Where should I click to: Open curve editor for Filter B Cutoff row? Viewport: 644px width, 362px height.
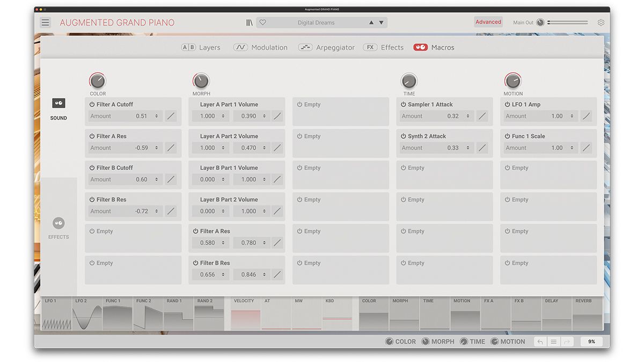[x=171, y=179]
